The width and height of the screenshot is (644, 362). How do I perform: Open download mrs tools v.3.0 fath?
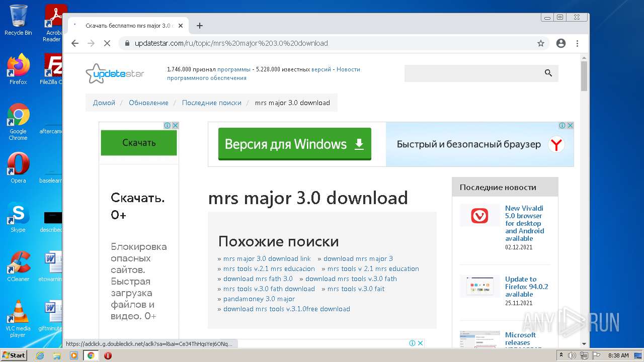click(x=351, y=279)
